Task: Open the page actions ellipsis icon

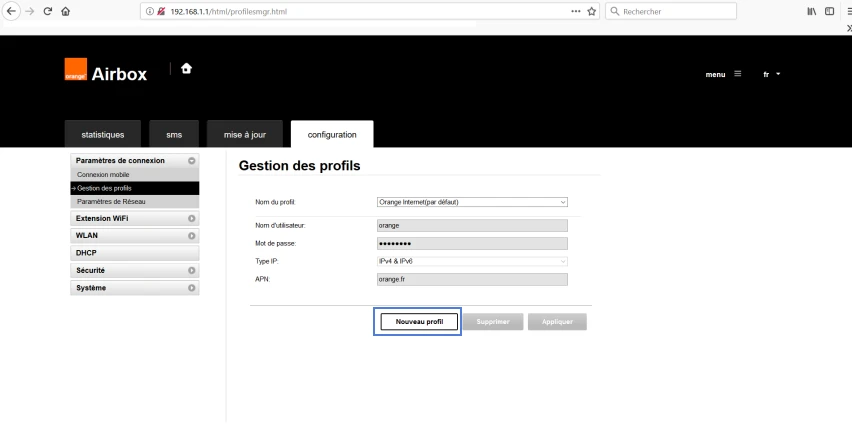Action: (575, 11)
